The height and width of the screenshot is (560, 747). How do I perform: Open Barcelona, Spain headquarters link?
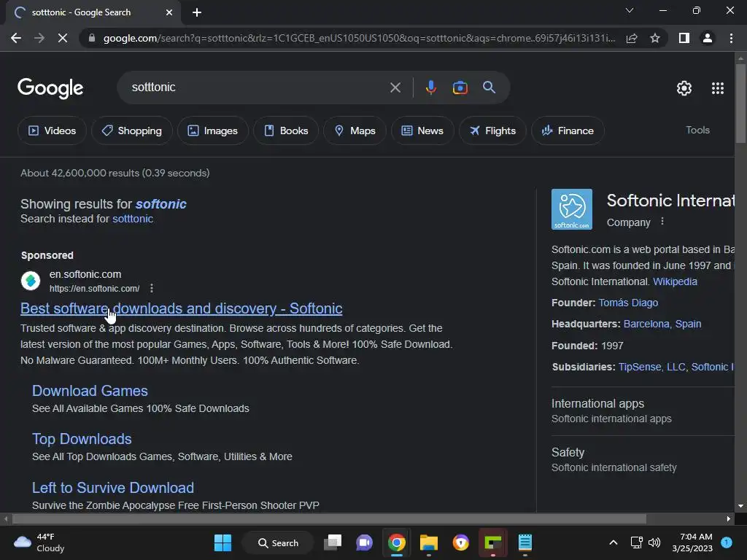pos(662,324)
